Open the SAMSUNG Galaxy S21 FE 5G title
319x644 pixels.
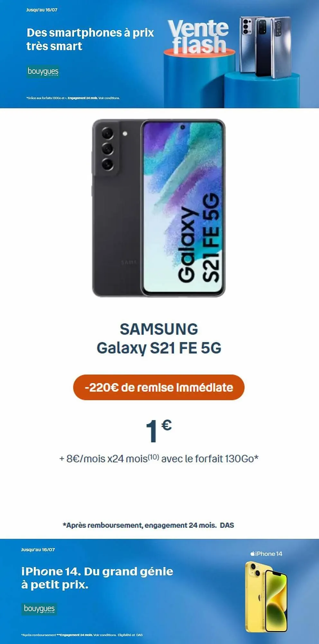click(159, 338)
